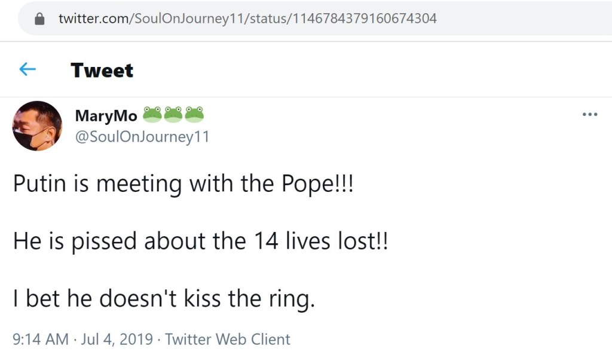Click the lock icon in address bar
Screen dimensions: 612x364
point(40,19)
